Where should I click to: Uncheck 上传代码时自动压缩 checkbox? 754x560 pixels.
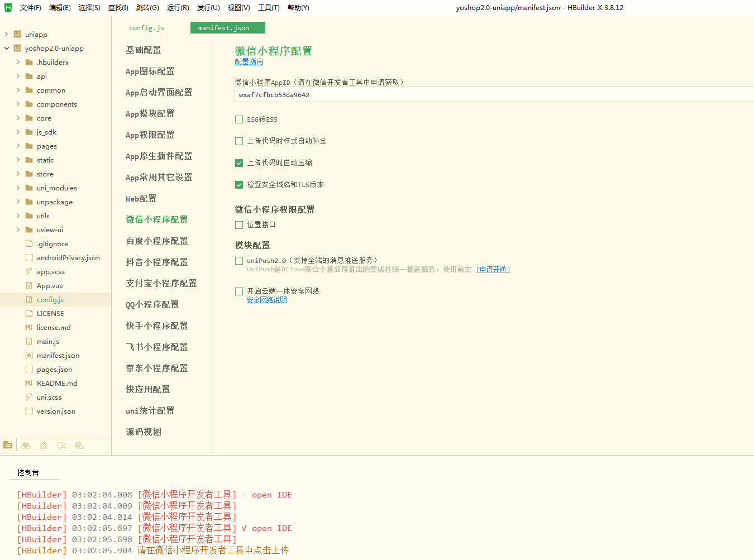click(x=239, y=163)
